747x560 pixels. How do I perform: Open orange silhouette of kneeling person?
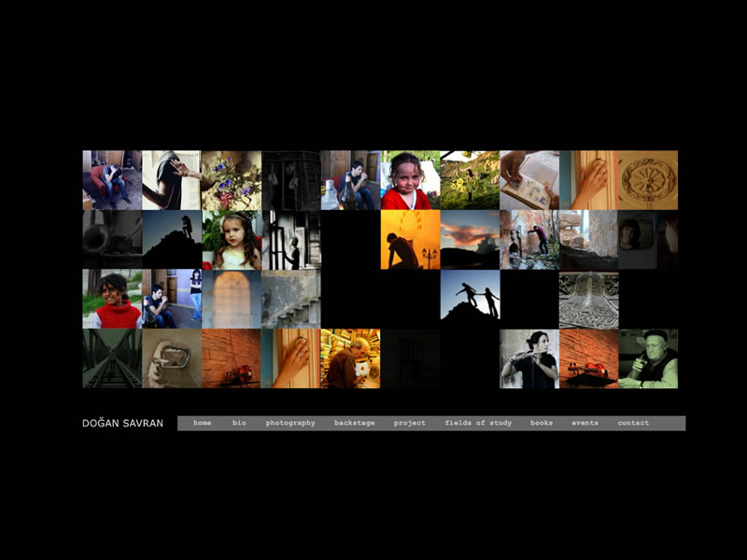(x=410, y=240)
